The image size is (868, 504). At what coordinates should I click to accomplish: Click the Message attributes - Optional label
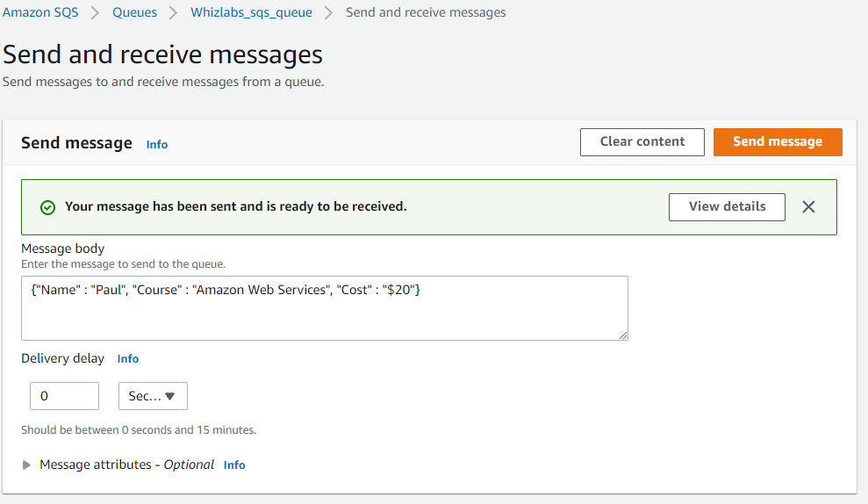(126, 464)
